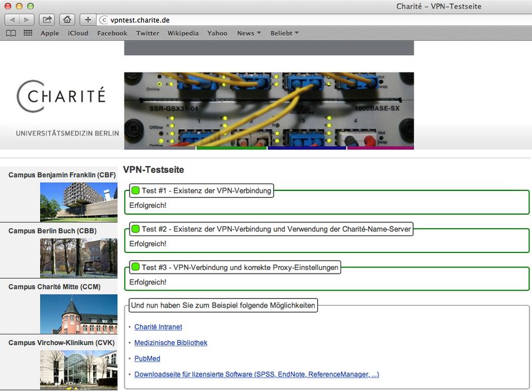Click the Safari back arrow button
The image size is (532, 392).
point(13,19)
